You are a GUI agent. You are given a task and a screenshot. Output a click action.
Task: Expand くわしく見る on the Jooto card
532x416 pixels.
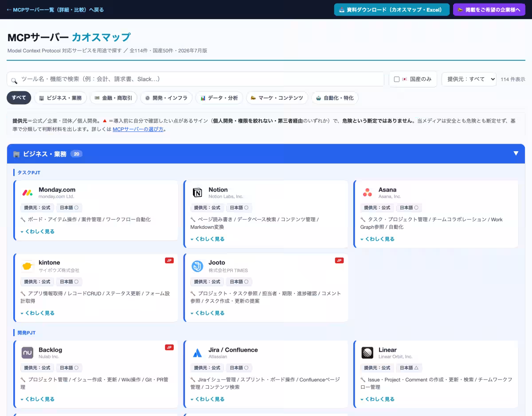tap(207, 313)
